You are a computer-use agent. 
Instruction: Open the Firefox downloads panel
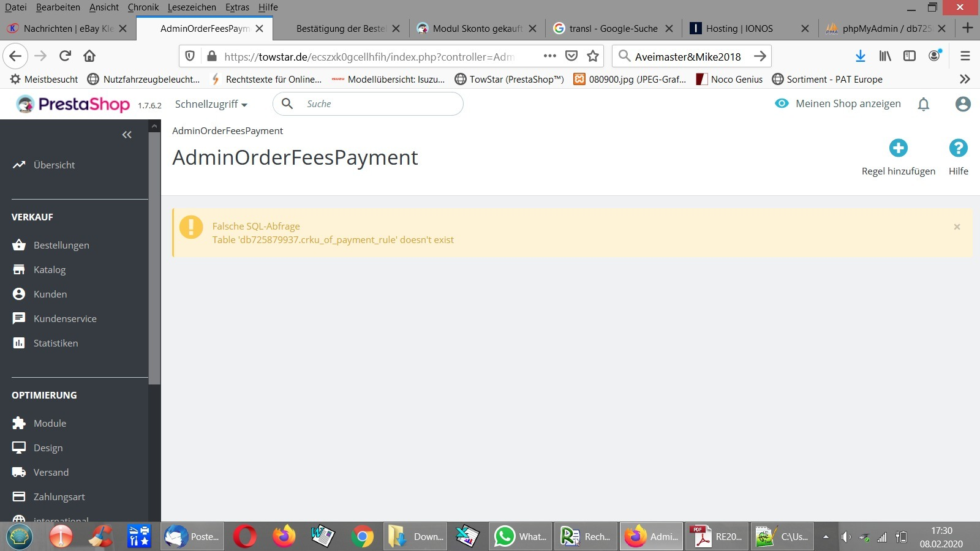(861, 56)
